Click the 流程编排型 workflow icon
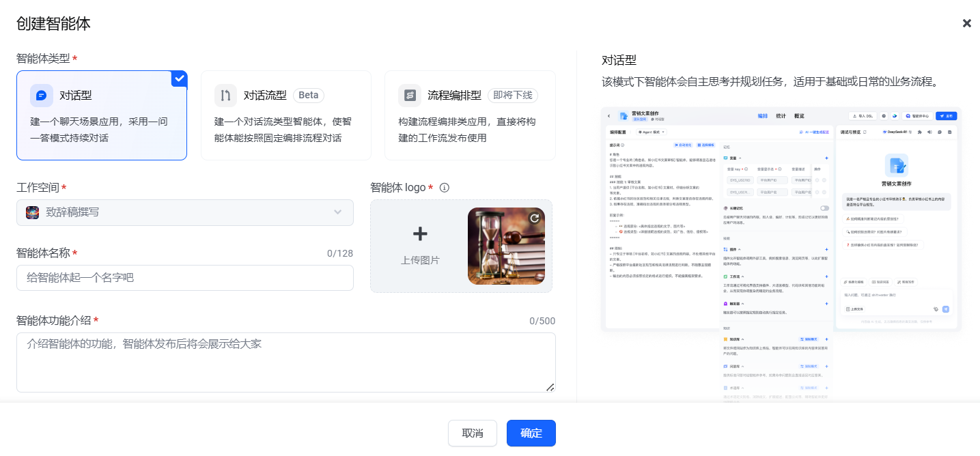Image resolution: width=980 pixels, height=456 pixels. pos(410,96)
